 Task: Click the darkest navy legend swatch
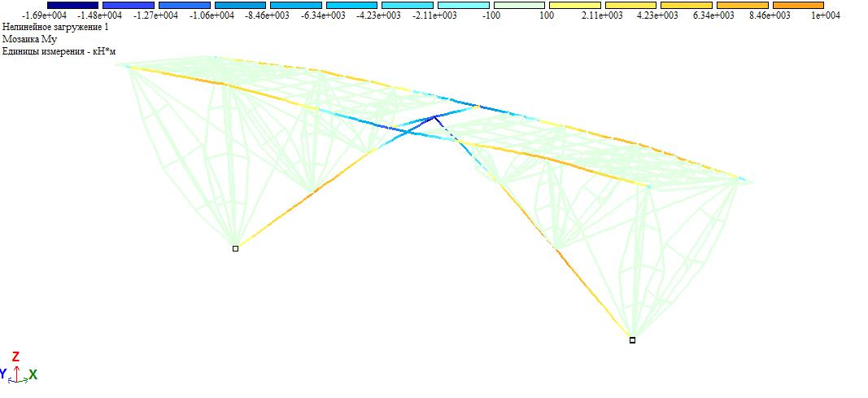(72, 5)
